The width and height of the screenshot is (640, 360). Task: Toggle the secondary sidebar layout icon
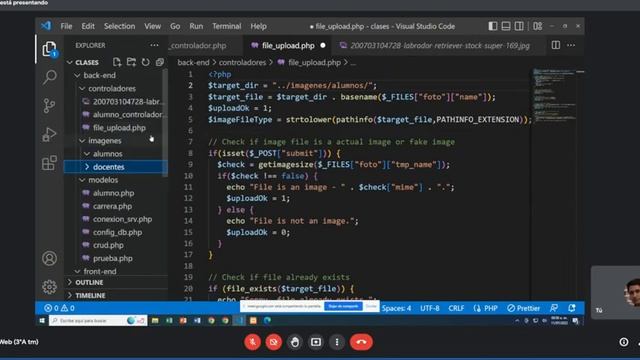click(x=519, y=26)
